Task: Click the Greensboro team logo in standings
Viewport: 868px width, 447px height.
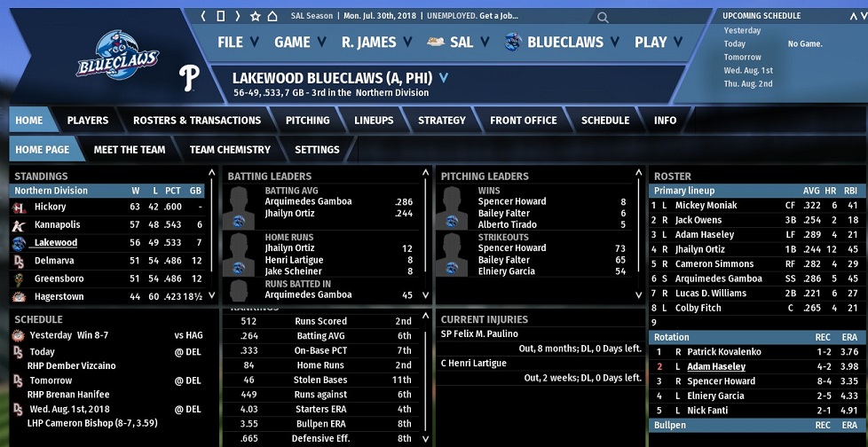Action: point(19,278)
